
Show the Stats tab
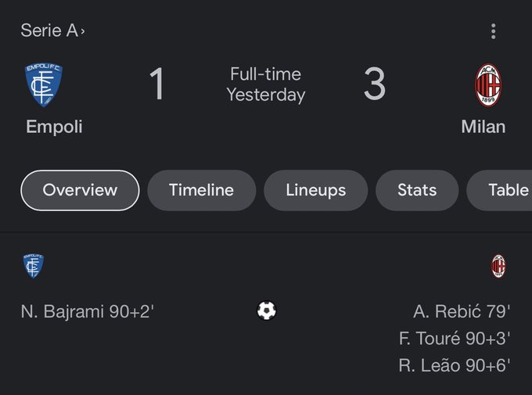[417, 190]
